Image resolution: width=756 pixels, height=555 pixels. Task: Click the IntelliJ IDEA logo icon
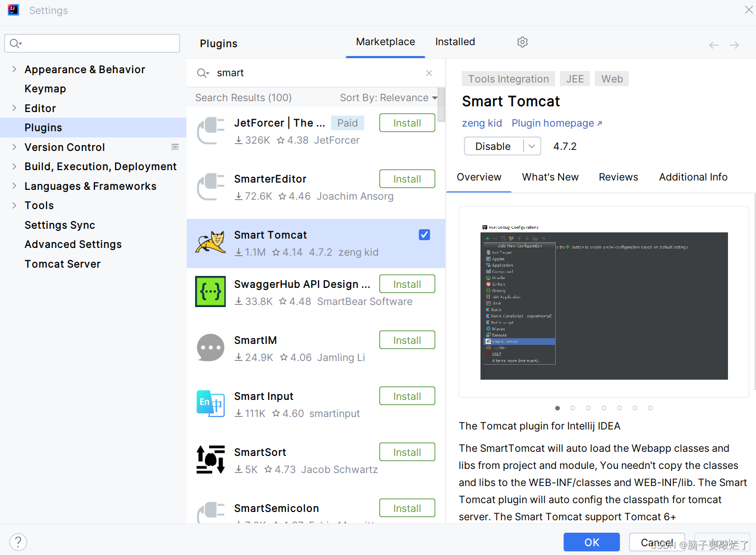pyautogui.click(x=13, y=10)
